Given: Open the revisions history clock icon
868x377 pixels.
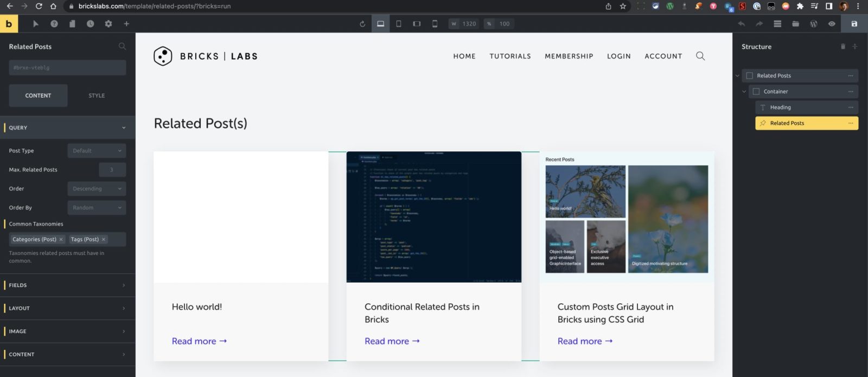Looking at the screenshot, I should pyautogui.click(x=90, y=24).
